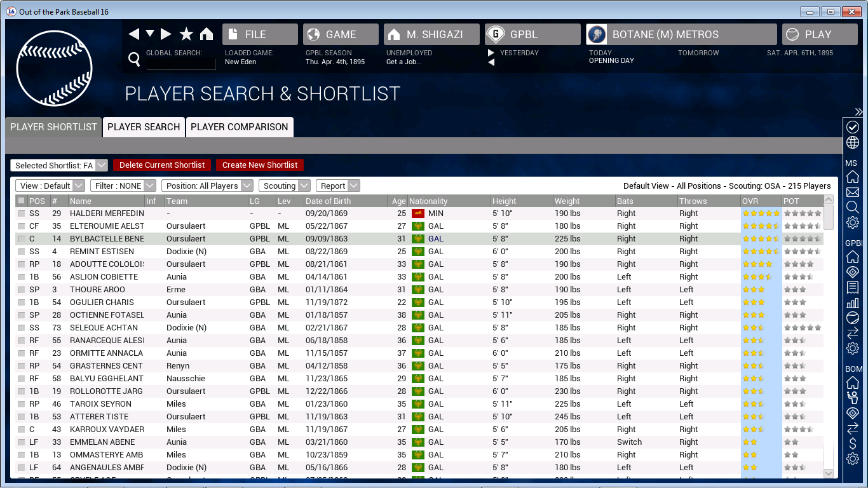Toggle the select-all checkbox in table header
The width and height of the screenshot is (868, 488).
[22, 201]
